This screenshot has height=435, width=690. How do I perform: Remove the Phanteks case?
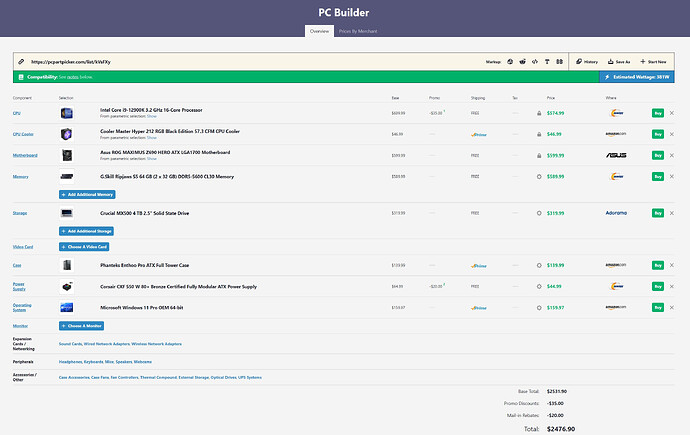click(672, 265)
